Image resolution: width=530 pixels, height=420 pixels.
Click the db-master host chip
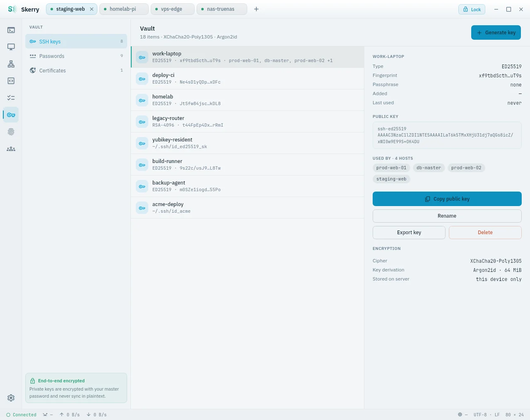[429, 168]
